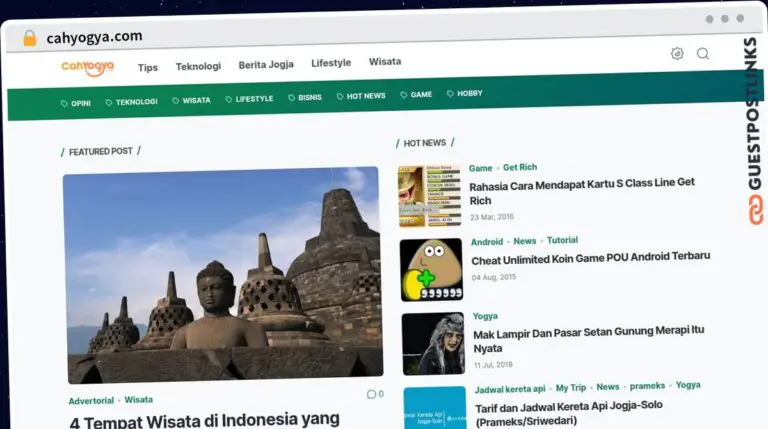This screenshot has width=768, height=429.
Task: Open the POU game article thumbnail
Action: [x=431, y=270]
